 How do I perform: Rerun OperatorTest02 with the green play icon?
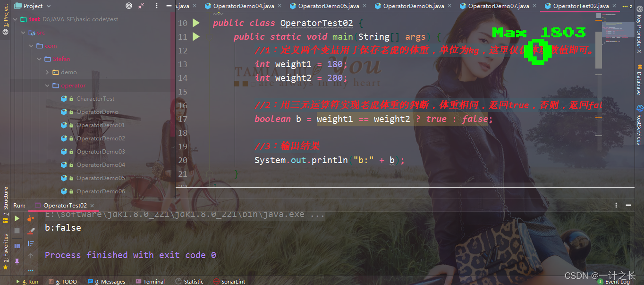point(17,218)
